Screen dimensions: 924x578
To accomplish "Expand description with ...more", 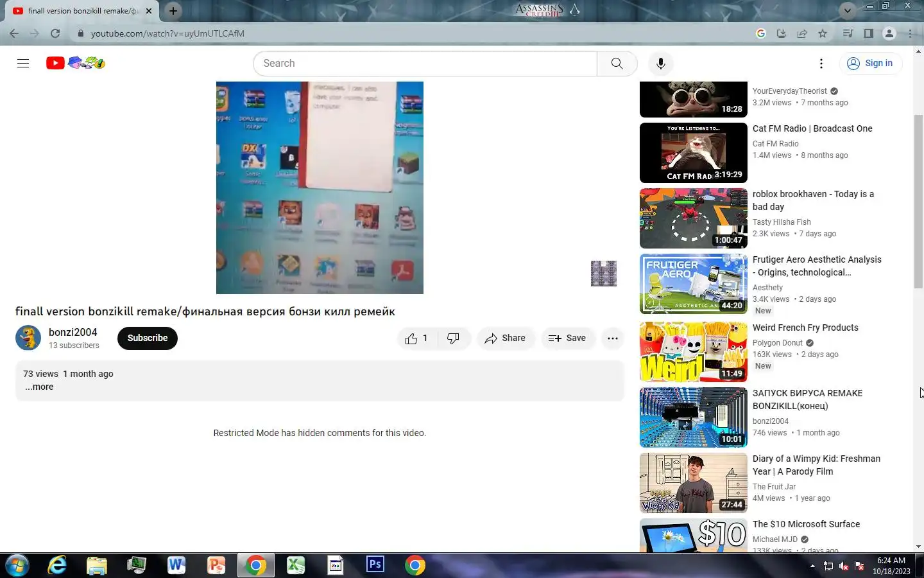I will [x=39, y=387].
